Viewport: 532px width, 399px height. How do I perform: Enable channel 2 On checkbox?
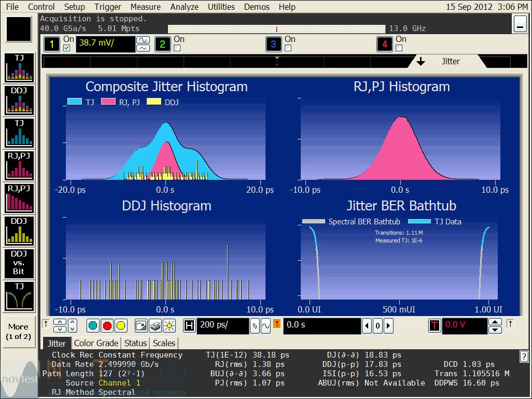[177, 48]
